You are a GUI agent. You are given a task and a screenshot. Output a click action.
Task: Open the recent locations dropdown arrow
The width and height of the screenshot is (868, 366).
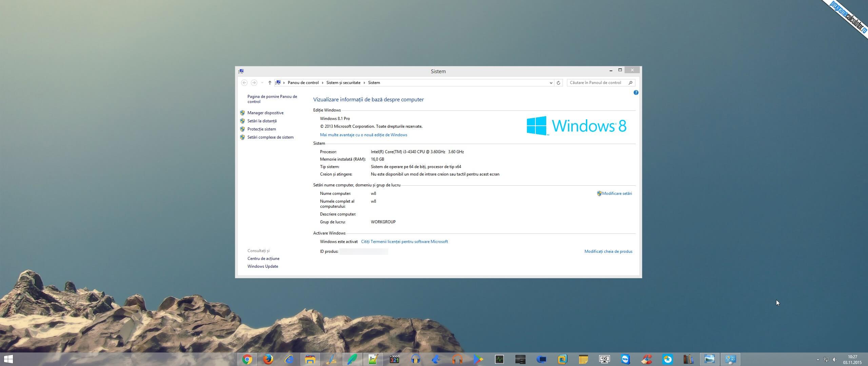click(262, 83)
